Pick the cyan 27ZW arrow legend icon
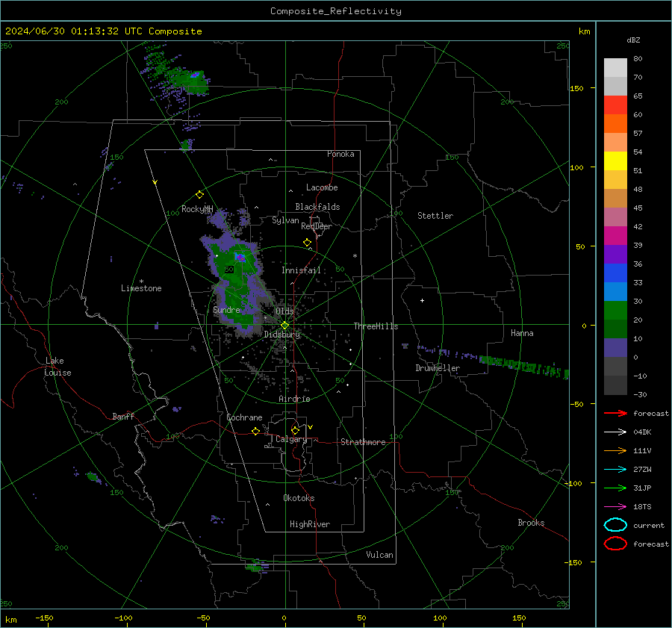Image resolution: width=672 pixels, height=628 pixels. pos(615,470)
